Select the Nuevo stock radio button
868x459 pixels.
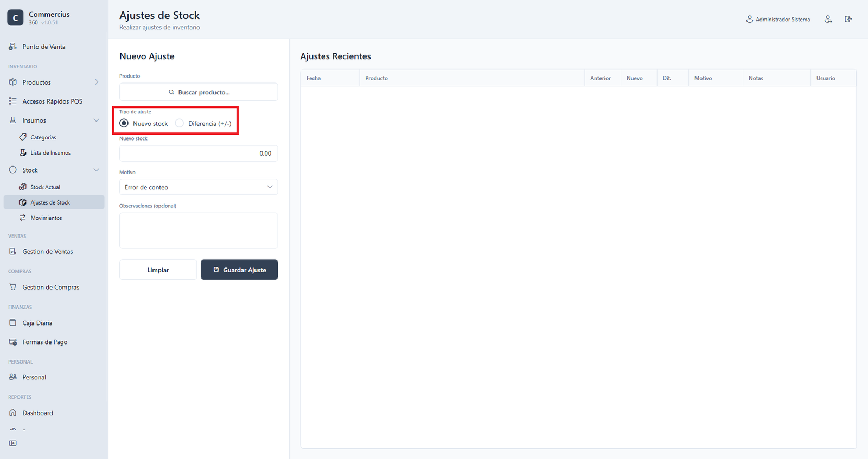(124, 123)
